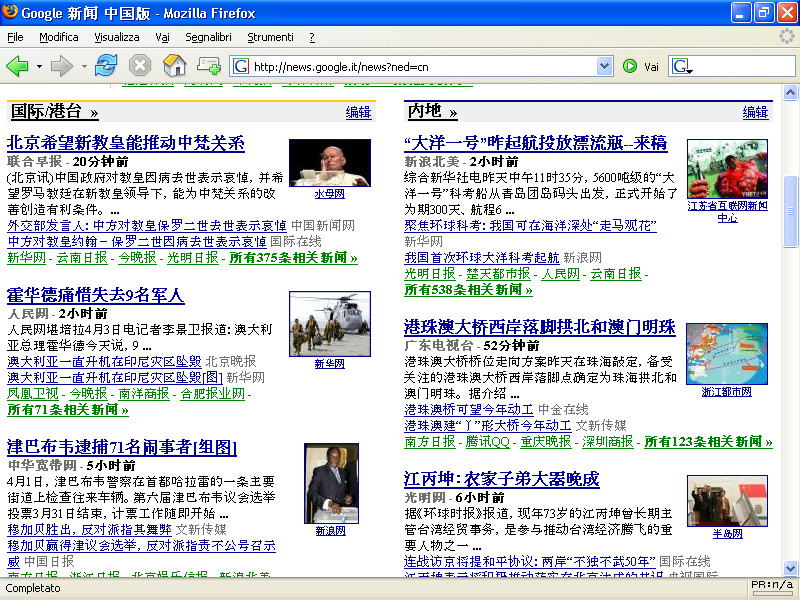The height and width of the screenshot is (600, 800).
Task: Open headline about 大洋一号 昨起航投放漂流瓶
Action: pos(536,143)
